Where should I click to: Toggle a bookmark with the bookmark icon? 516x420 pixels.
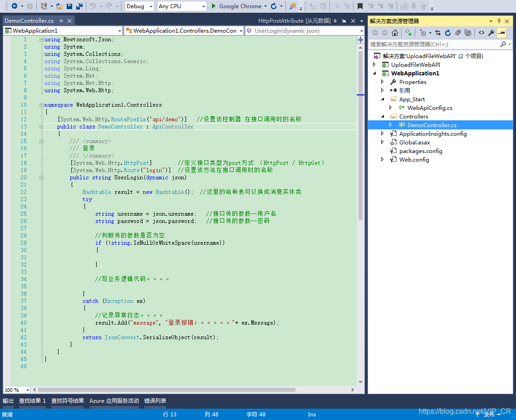pyautogui.click(x=360, y=6)
